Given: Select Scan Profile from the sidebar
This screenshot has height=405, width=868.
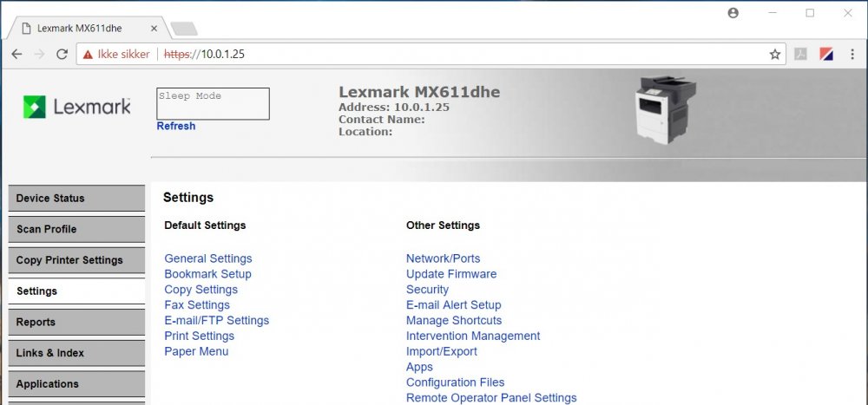Looking at the screenshot, I should (76, 229).
